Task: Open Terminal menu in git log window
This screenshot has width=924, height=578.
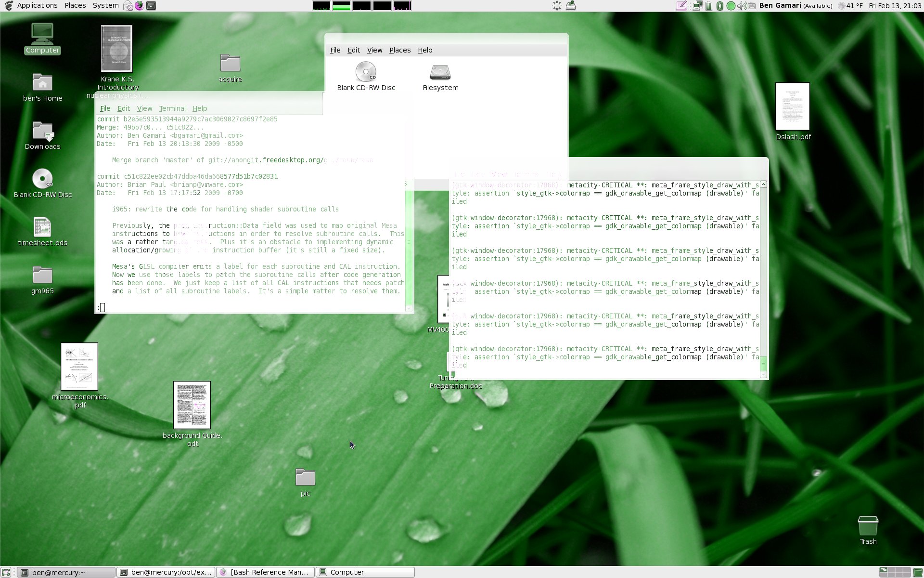Action: pos(172,108)
